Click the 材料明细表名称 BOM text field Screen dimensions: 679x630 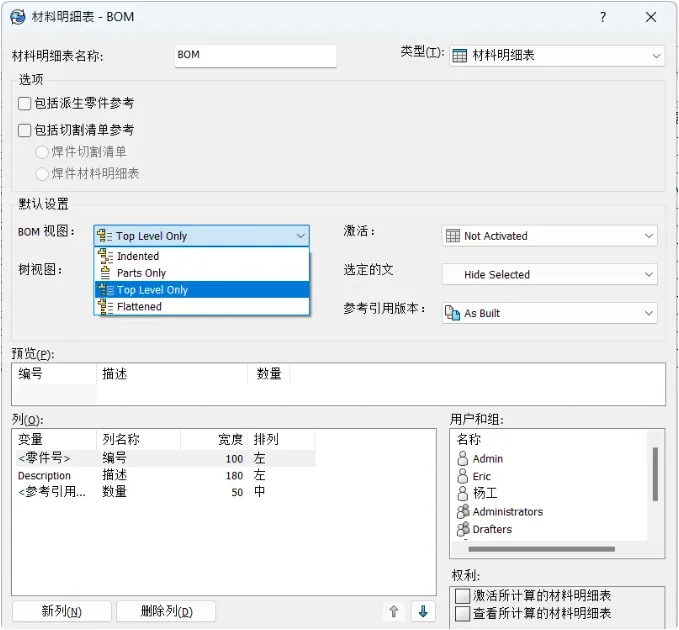255,56
